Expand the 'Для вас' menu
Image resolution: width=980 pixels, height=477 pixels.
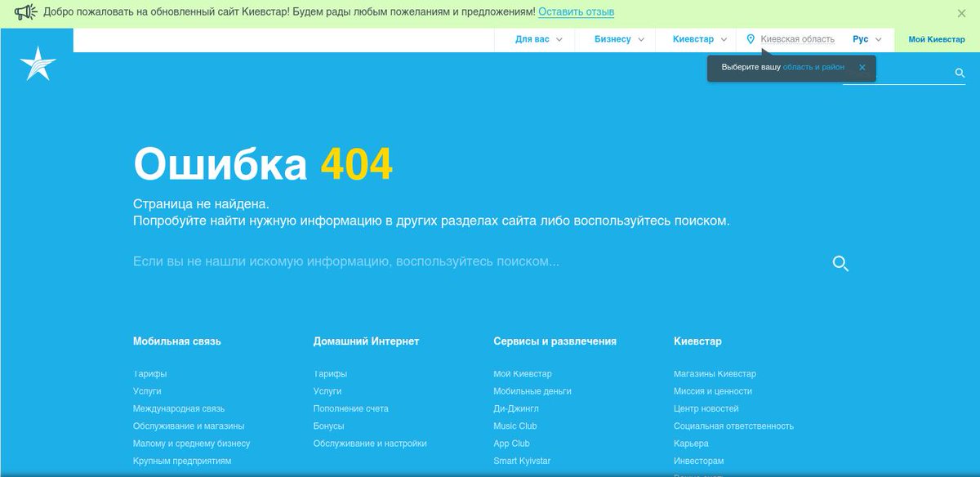pos(539,39)
